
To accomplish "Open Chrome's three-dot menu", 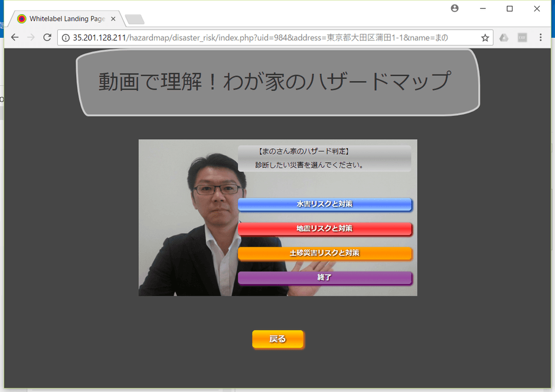I will pyautogui.click(x=541, y=37).
